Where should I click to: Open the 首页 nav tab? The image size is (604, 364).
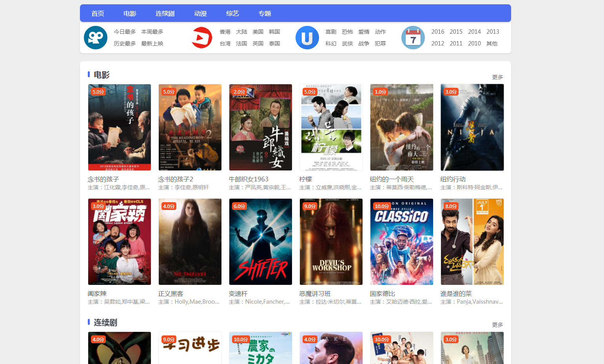98,13
